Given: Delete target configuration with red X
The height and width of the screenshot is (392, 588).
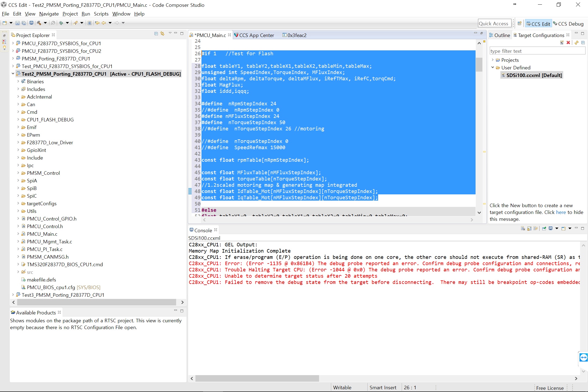Looking at the screenshot, I should tap(568, 42).
